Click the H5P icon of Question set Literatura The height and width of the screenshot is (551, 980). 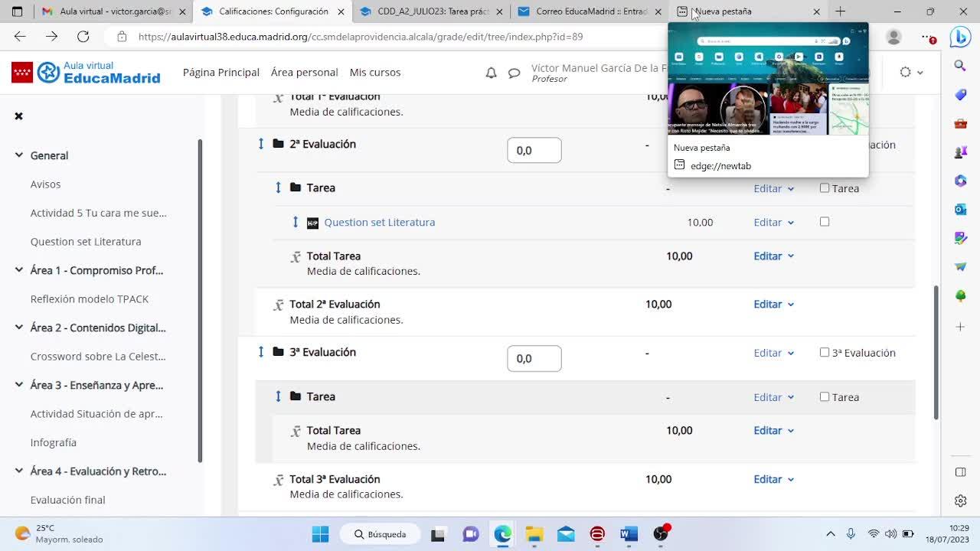(x=312, y=223)
